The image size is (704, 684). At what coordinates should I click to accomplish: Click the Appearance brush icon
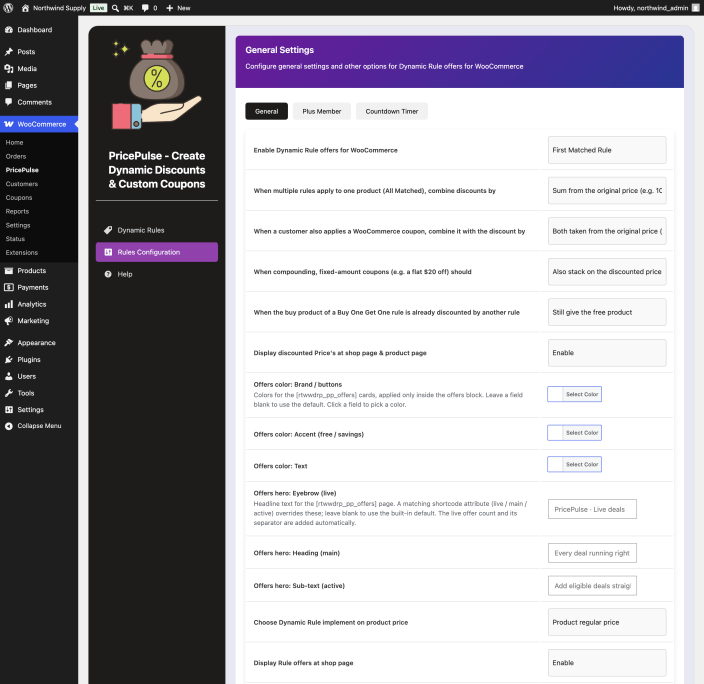[9, 343]
